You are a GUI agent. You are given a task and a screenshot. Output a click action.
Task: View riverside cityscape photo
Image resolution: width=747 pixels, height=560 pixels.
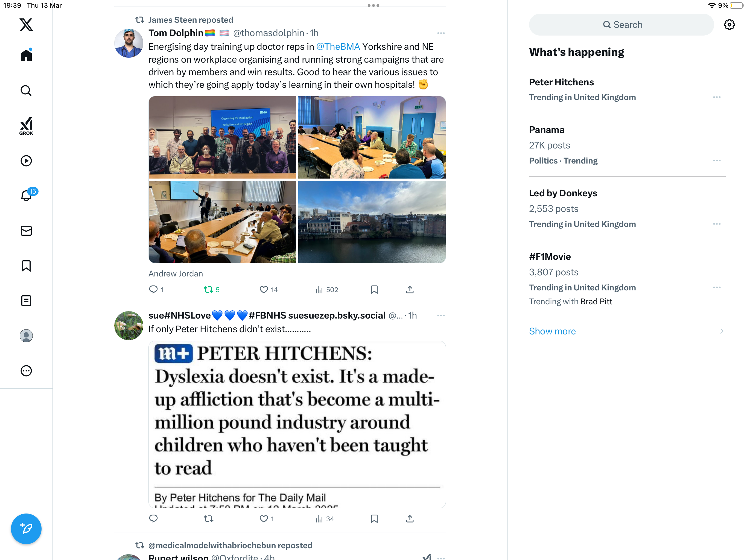point(372,222)
